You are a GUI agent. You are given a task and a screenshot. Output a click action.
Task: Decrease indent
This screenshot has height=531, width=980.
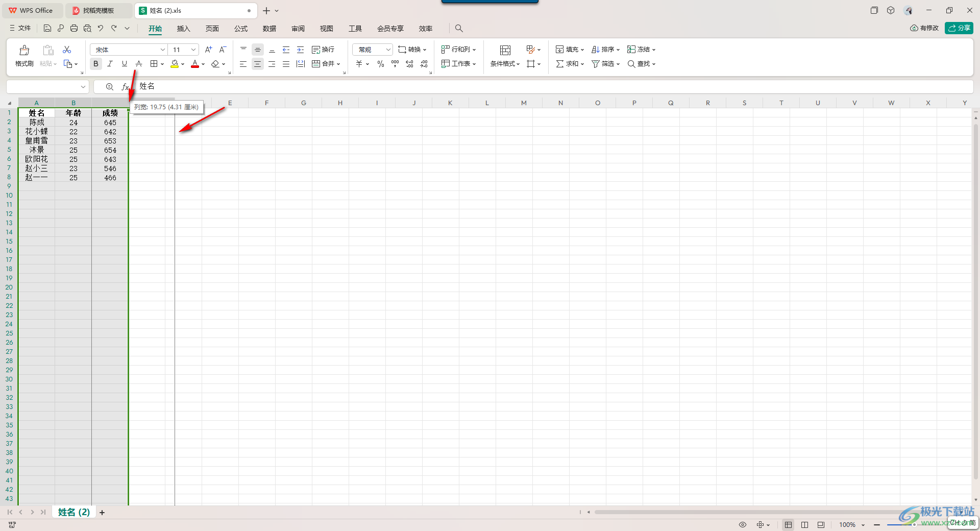[x=286, y=50]
